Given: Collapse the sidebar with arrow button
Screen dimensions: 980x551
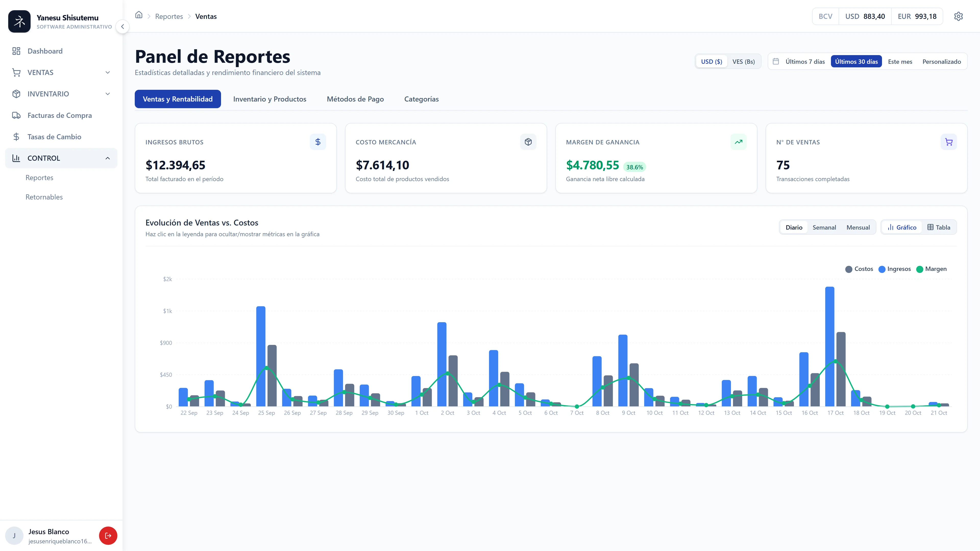Looking at the screenshot, I should tap(122, 27).
